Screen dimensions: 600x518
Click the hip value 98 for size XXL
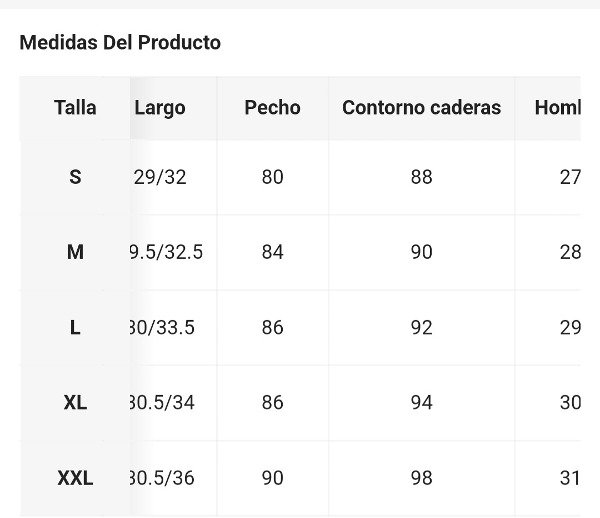click(x=421, y=478)
